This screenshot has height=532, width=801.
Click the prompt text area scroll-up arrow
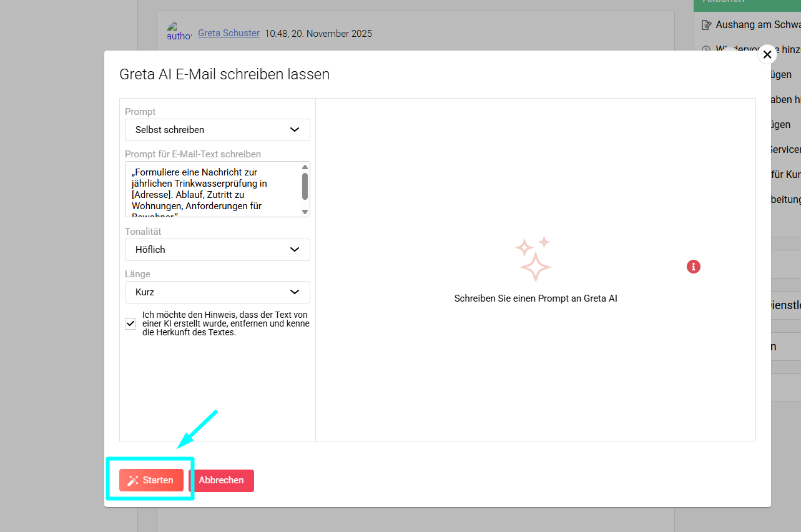point(305,167)
